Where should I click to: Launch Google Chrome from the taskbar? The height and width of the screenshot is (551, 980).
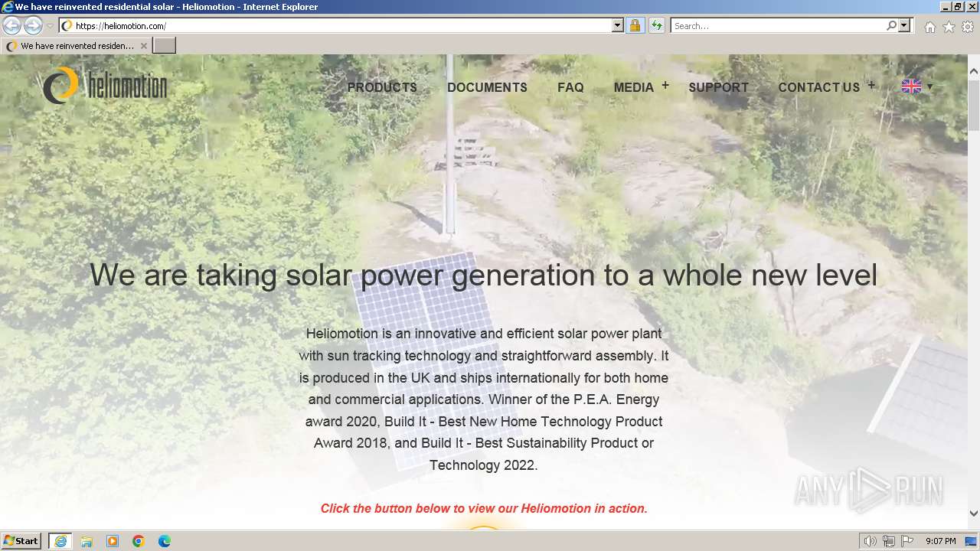(x=139, y=541)
